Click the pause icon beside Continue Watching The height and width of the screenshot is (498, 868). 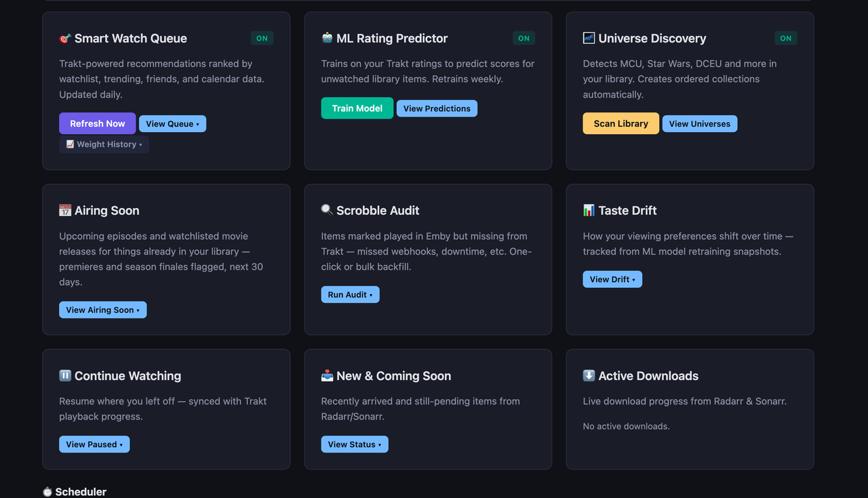click(65, 375)
